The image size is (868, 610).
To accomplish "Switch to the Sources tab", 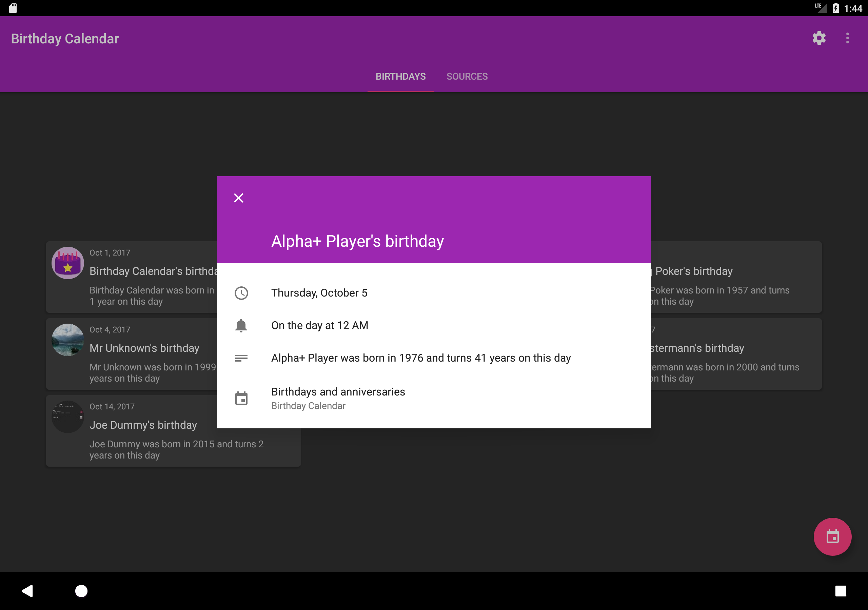I will [x=467, y=76].
